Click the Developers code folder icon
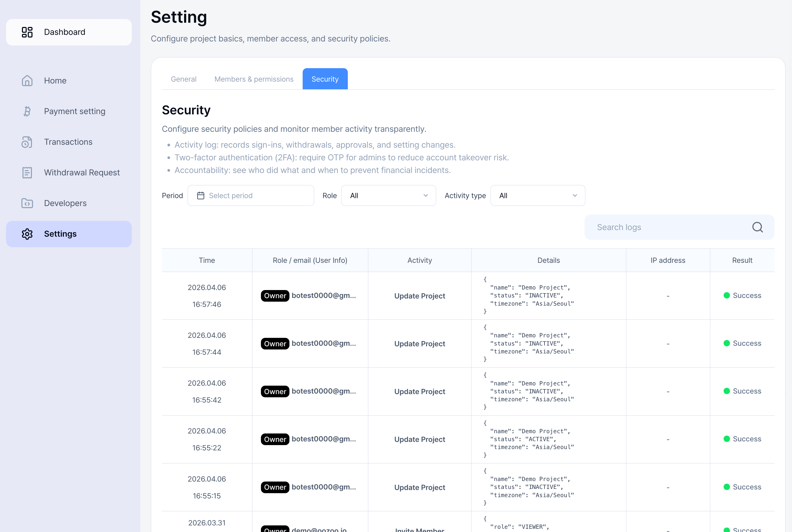The height and width of the screenshot is (532, 792). (27, 203)
